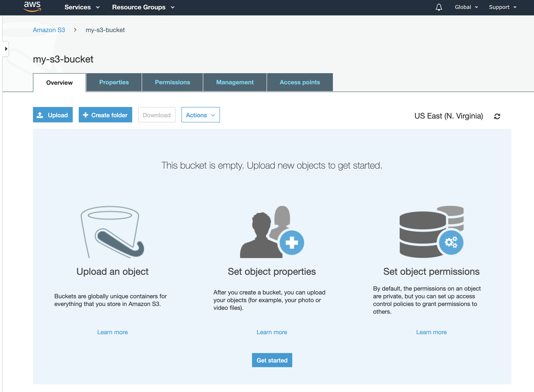Click the 'This bucket is empty' message
Viewport: 534px width, 392px height.
click(x=272, y=165)
